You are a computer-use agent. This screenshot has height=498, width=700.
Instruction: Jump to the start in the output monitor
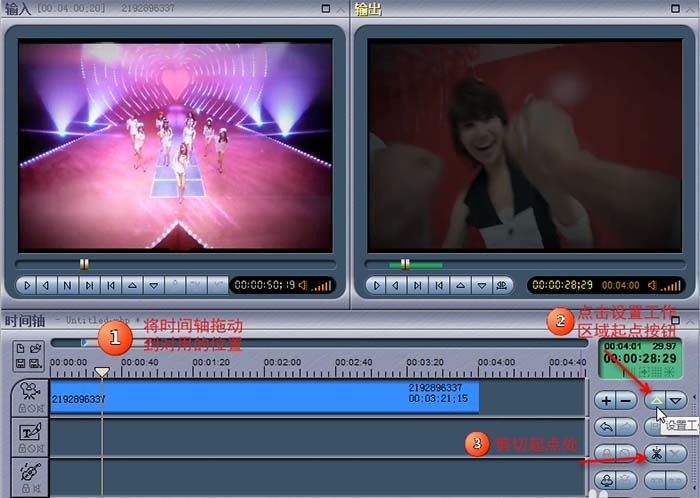[x=439, y=285]
